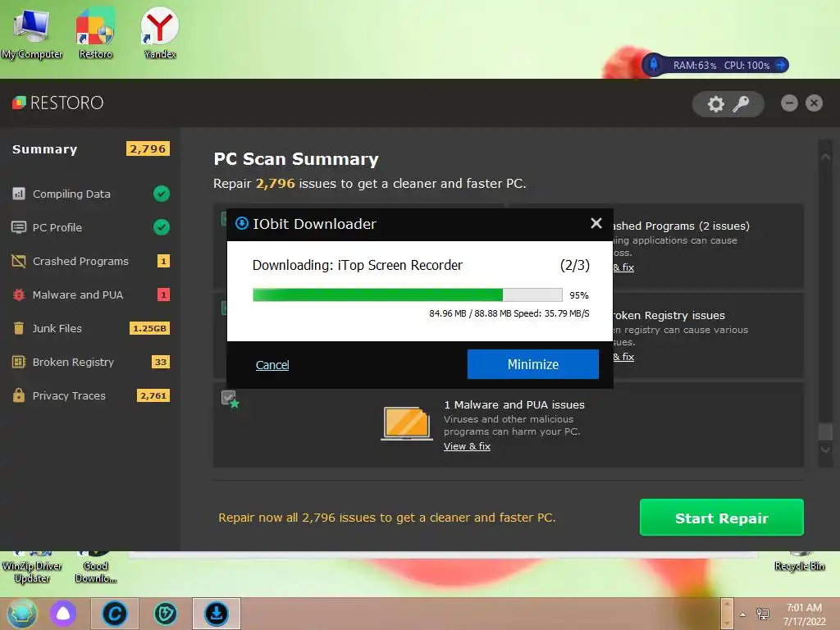Click the iTop Screen Recorder download progress bar
Viewport: 840px width, 630px height.
(x=408, y=295)
